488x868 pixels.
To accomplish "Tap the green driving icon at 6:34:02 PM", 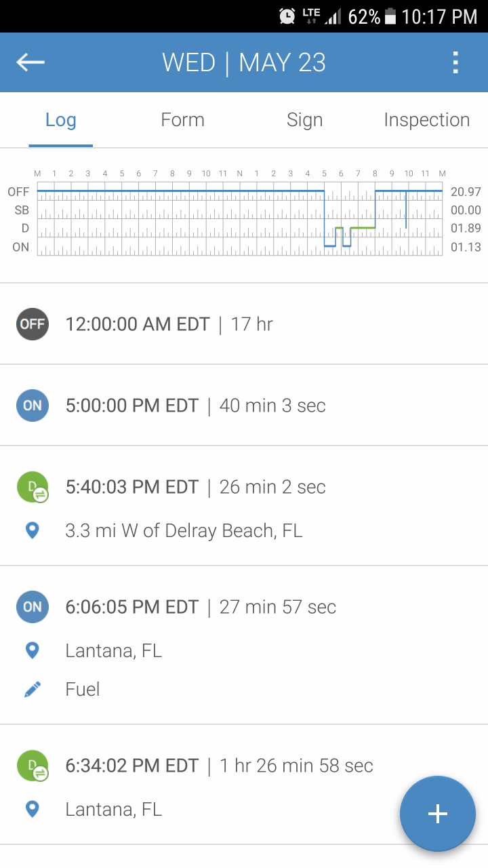I will tap(33, 766).
